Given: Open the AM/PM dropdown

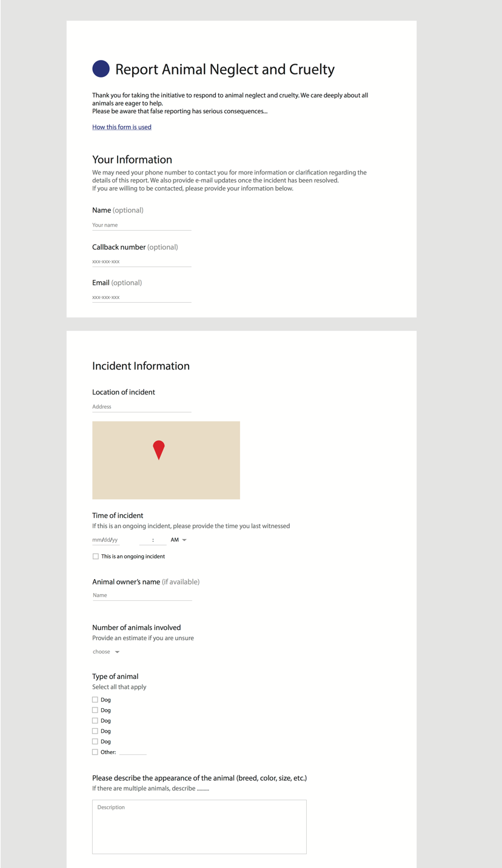Looking at the screenshot, I should (x=179, y=540).
